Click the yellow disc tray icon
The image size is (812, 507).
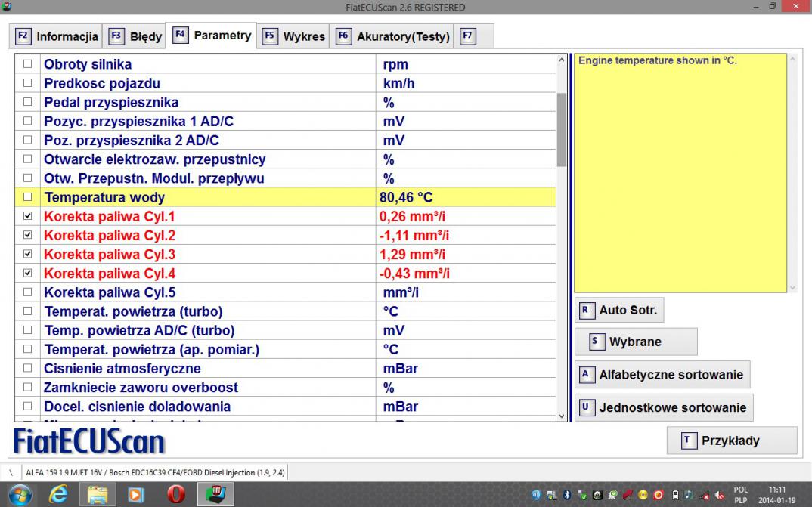[643, 495]
